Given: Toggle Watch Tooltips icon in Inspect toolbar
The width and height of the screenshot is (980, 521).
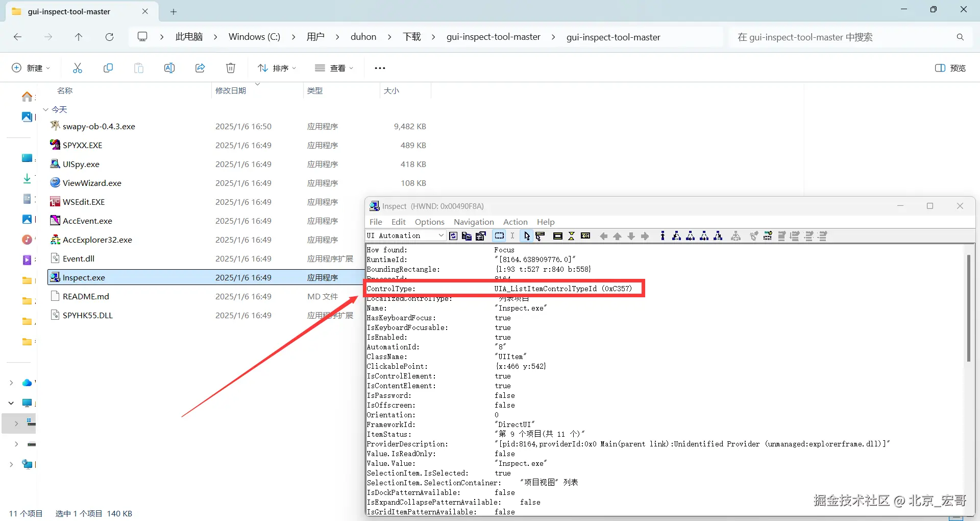Looking at the screenshot, I should point(540,236).
